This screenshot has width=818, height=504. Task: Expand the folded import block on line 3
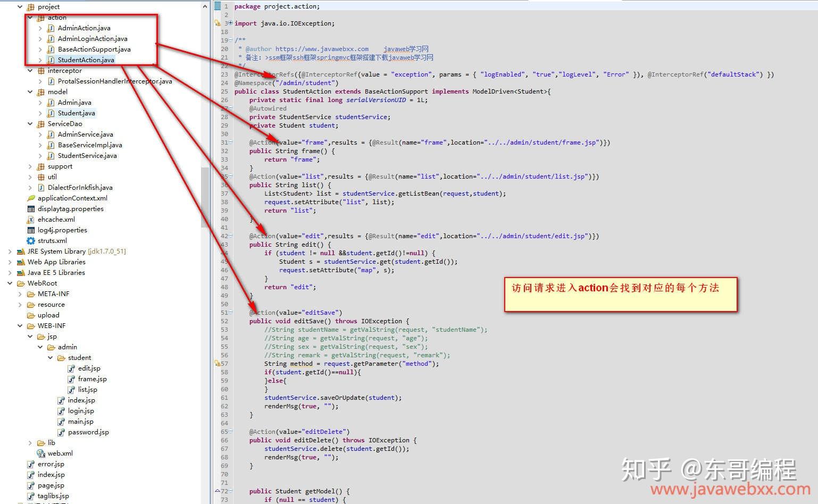pos(230,23)
